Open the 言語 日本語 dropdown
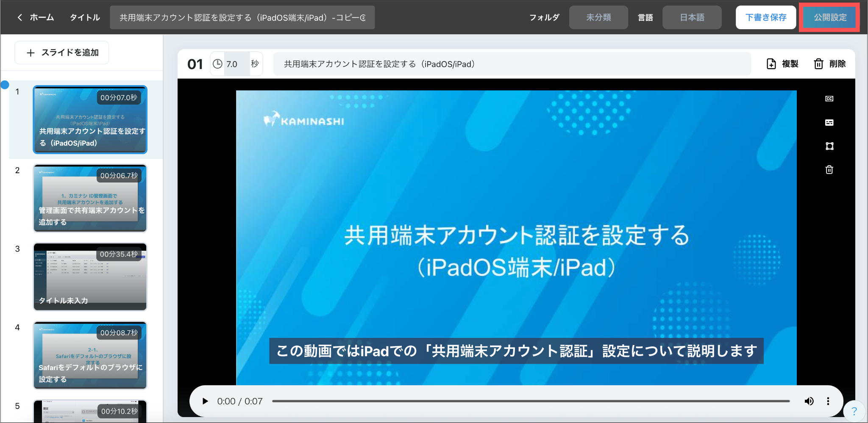Screen dimensions: 868x423 [x=692, y=17]
